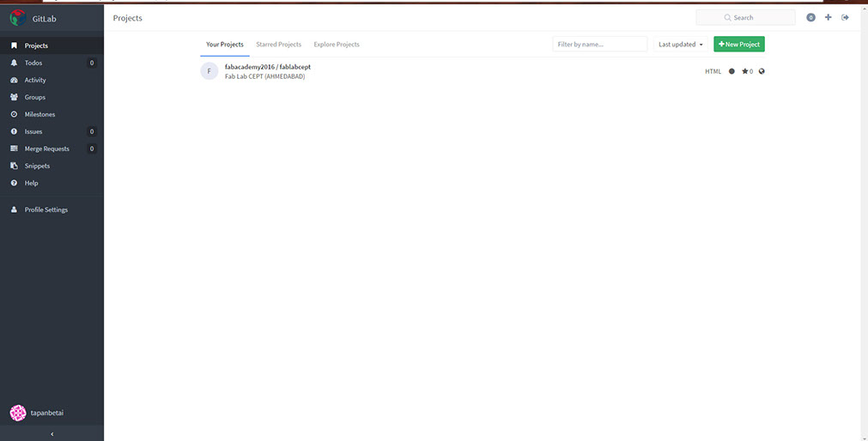Click the Projects bookmark icon
Image resolution: width=868 pixels, height=441 pixels.
click(x=14, y=45)
